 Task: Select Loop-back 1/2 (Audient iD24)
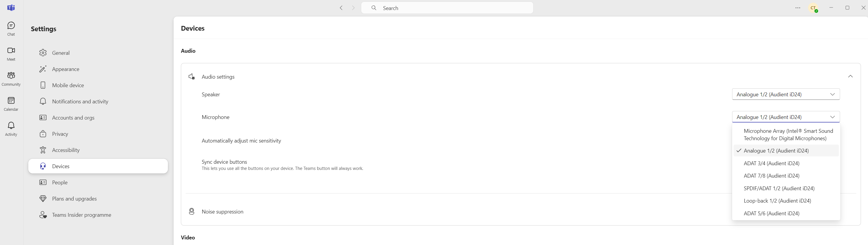point(786,201)
